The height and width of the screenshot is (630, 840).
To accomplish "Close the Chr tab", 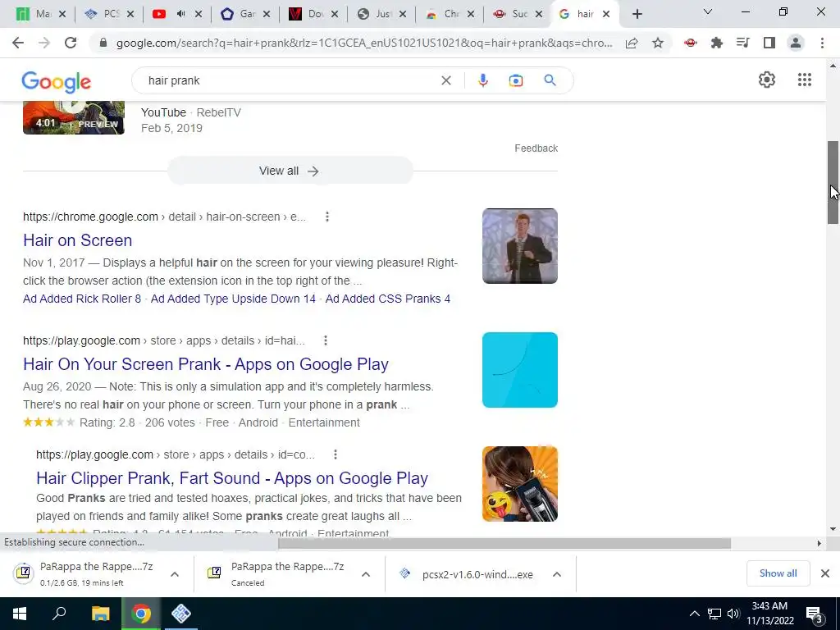I will click(470, 14).
